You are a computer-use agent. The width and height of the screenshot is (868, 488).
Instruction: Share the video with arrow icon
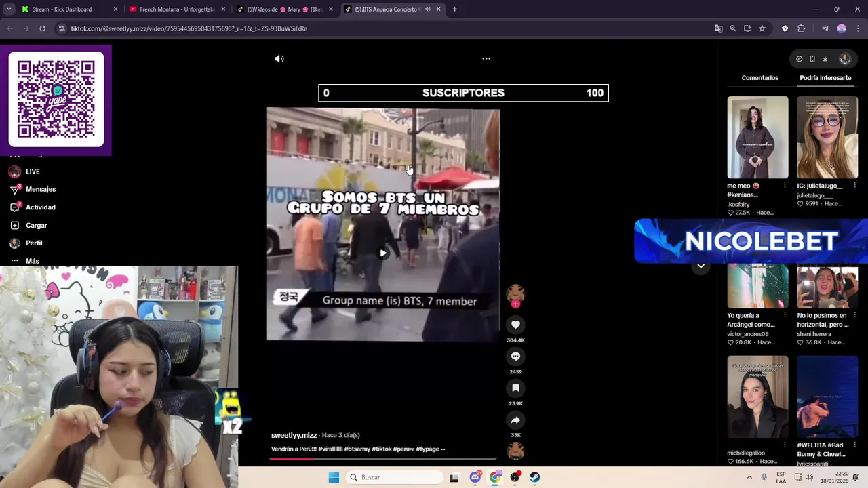click(515, 420)
